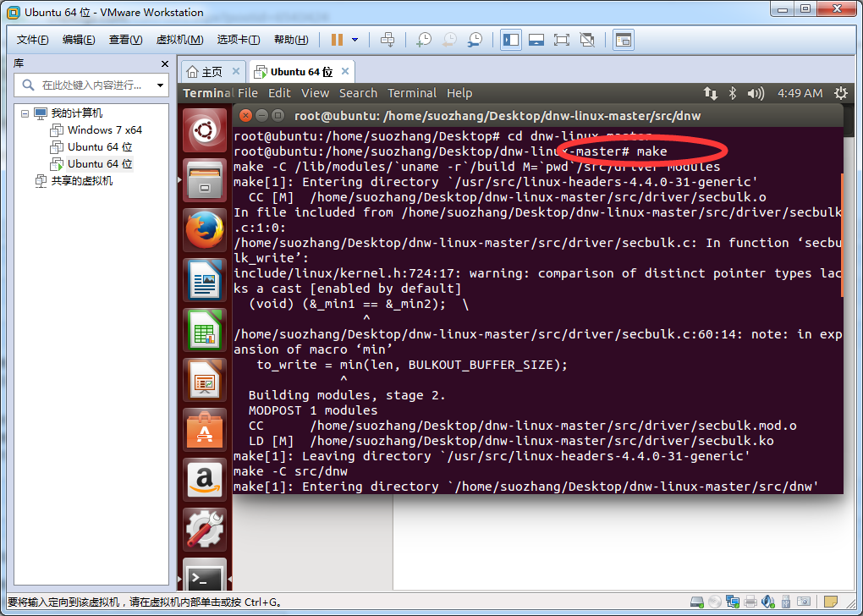Image resolution: width=863 pixels, height=616 pixels.
Task: Open the 帮助(H) menu
Action: click(291, 40)
